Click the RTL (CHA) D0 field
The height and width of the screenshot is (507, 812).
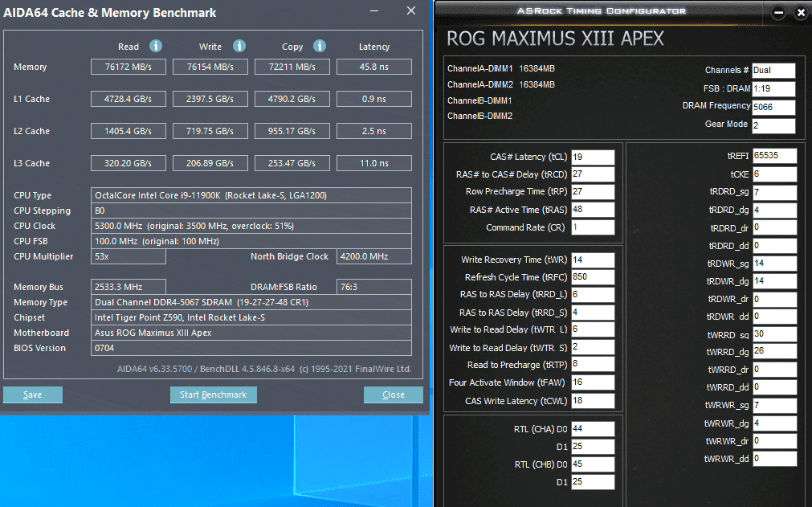point(593,429)
